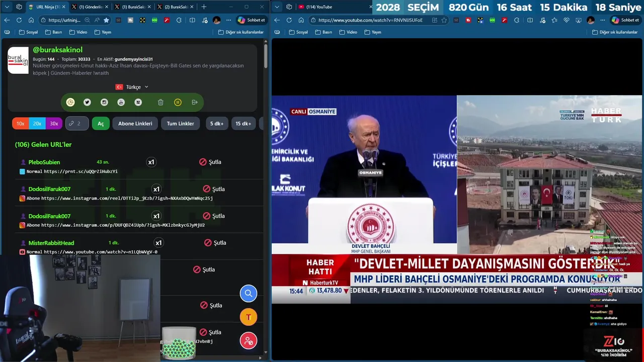Click the Abone Linkleri button
Image resolution: width=644 pixels, height=362 pixels.
(x=135, y=123)
